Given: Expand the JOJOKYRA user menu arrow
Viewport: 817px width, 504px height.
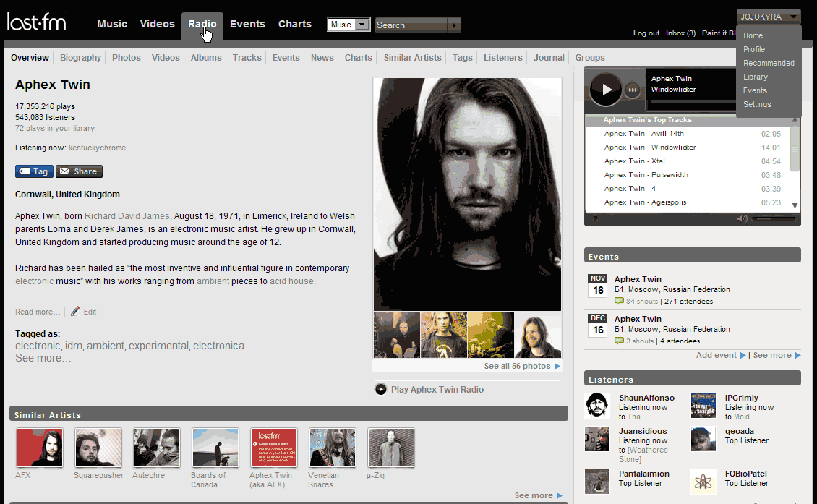Looking at the screenshot, I should (793, 17).
